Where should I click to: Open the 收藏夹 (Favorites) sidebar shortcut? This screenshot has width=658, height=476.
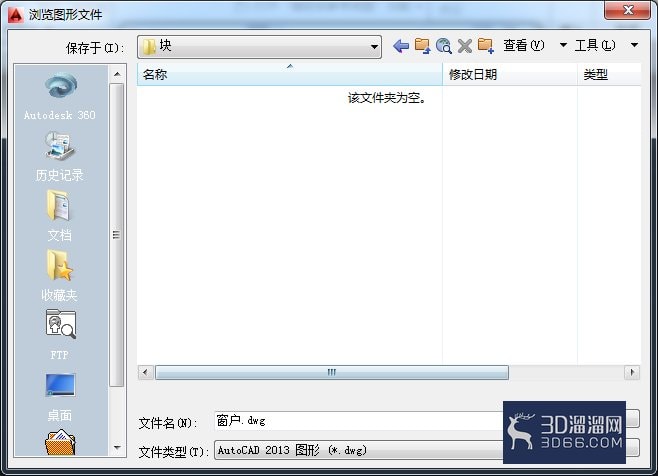coord(60,276)
